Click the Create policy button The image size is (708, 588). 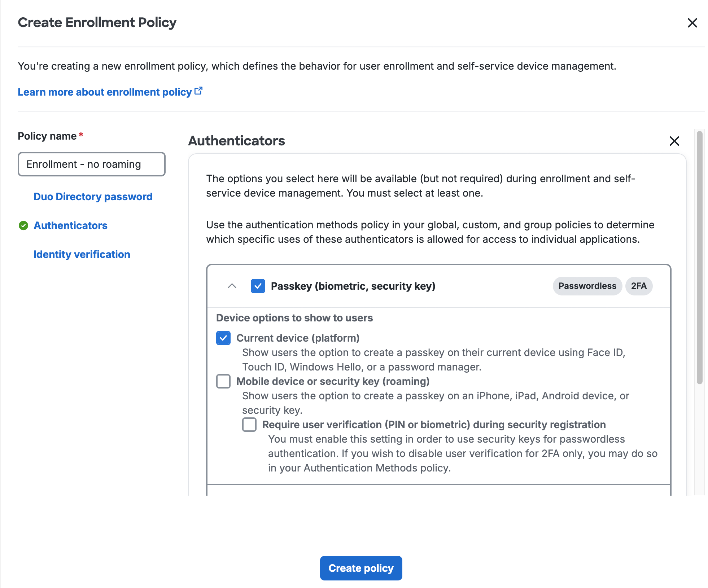(x=360, y=568)
